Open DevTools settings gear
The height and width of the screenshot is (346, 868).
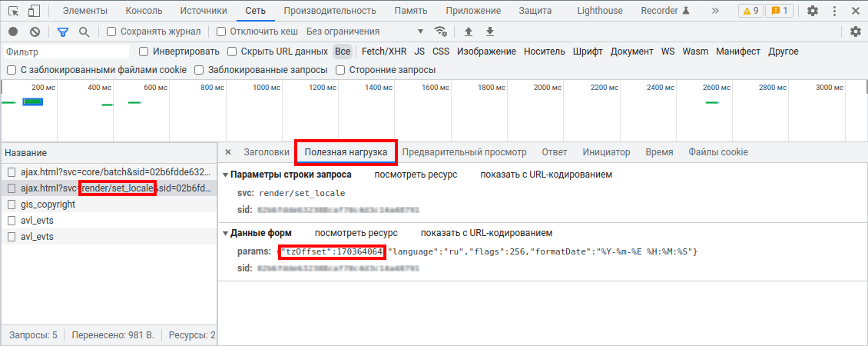click(x=813, y=11)
